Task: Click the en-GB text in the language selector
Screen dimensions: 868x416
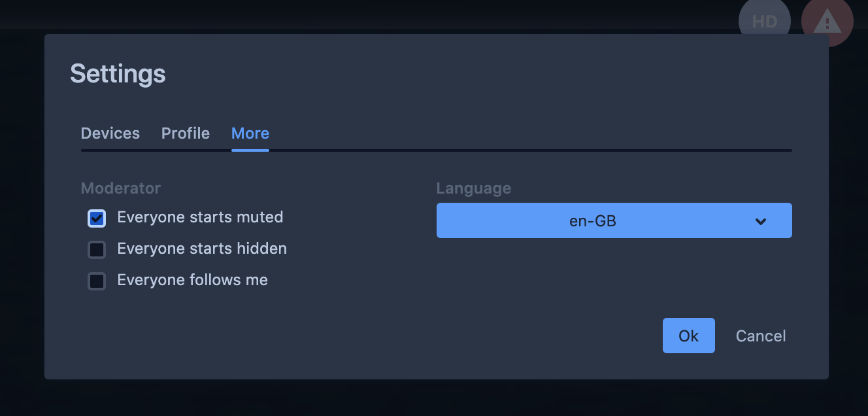Action: (x=592, y=221)
